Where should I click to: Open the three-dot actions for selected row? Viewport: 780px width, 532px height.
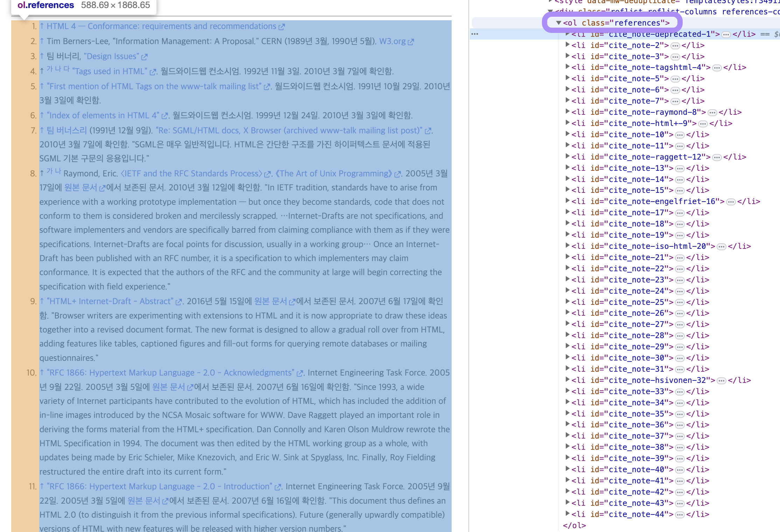pyautogui.click(x=475, y=34)
